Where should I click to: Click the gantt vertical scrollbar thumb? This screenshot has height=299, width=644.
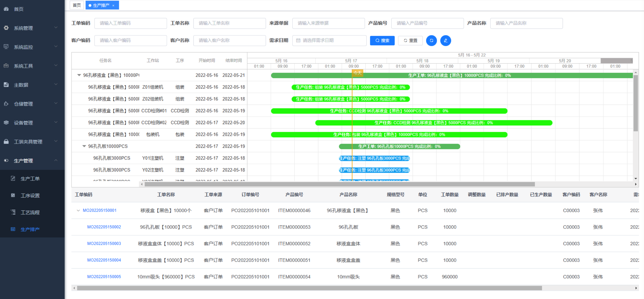pos(635,103)
